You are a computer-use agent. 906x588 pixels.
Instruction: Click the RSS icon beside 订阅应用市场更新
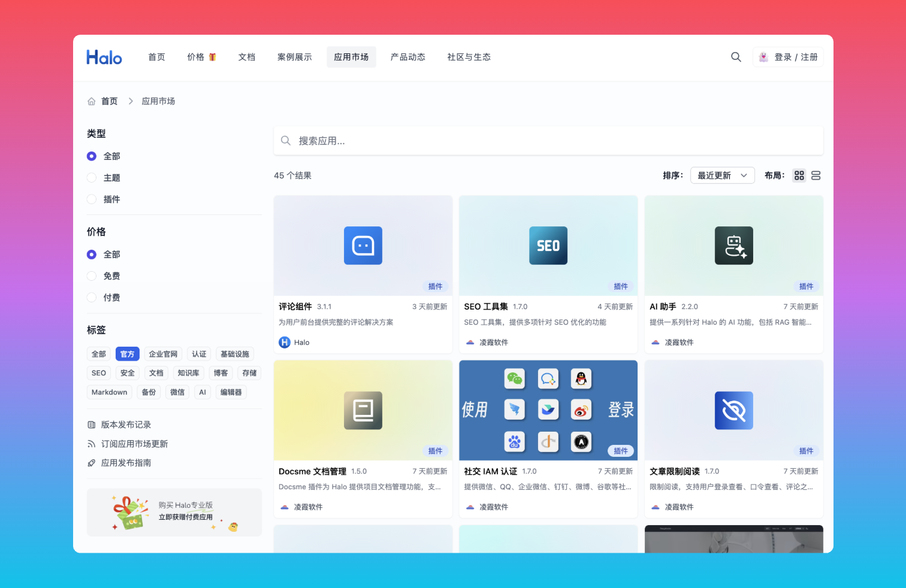pyautogui.click(x=90, y=443)
